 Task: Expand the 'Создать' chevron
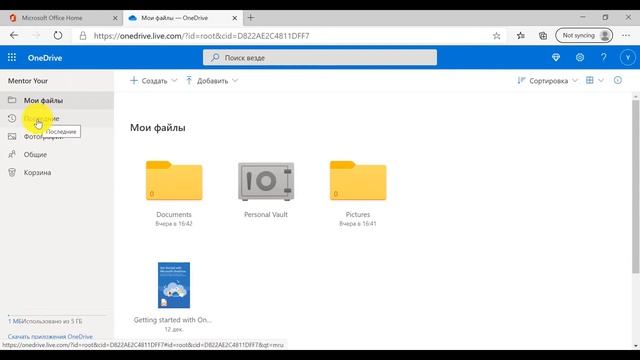pyautogui.click(x=174, y=80)
